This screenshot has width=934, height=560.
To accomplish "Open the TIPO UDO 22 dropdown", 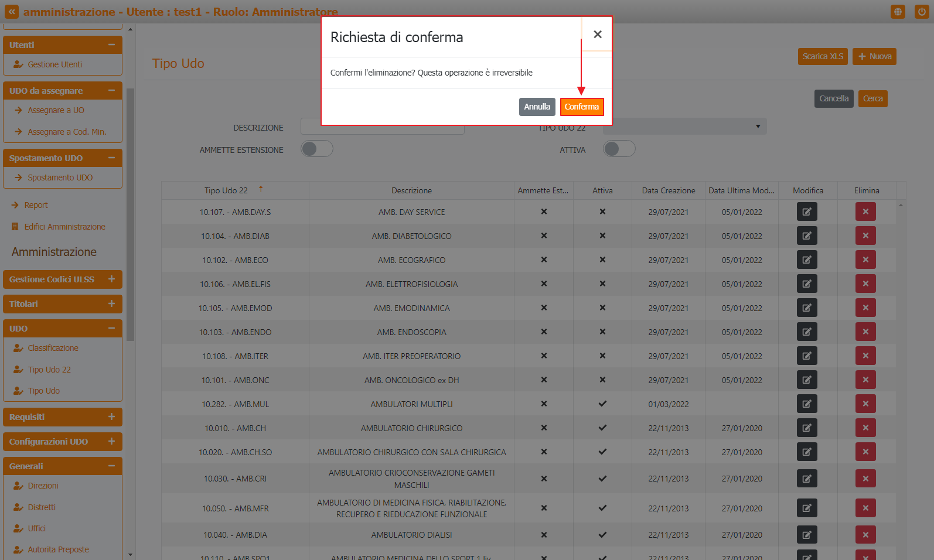I will 684,127.
